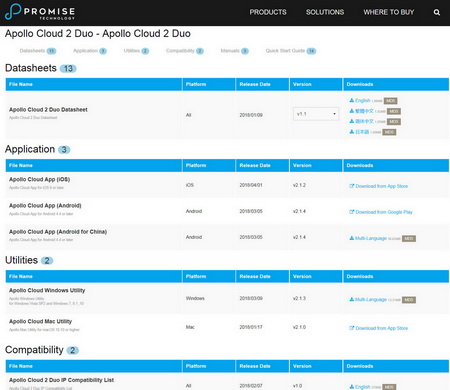Image resolution: width=450 pixels, height=390 pixels.
Task: Click download icon for Windows Utility
Action: click(x=351, y=300)
